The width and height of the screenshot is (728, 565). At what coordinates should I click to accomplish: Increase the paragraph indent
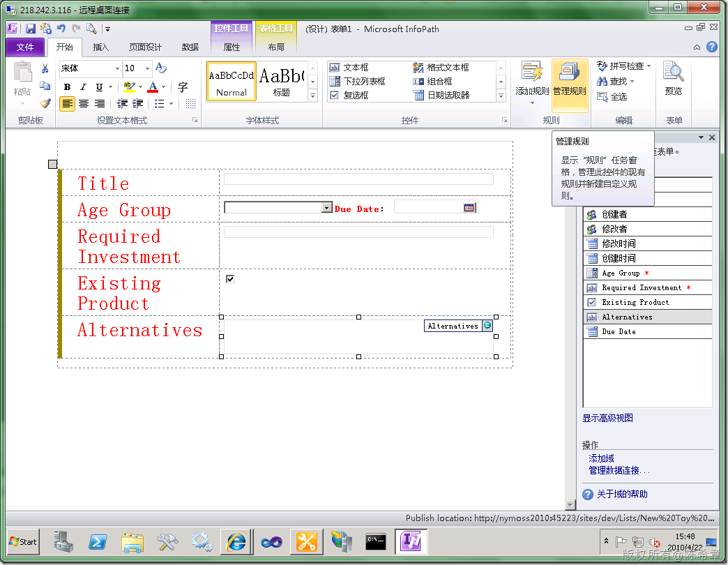click(138, 103)
